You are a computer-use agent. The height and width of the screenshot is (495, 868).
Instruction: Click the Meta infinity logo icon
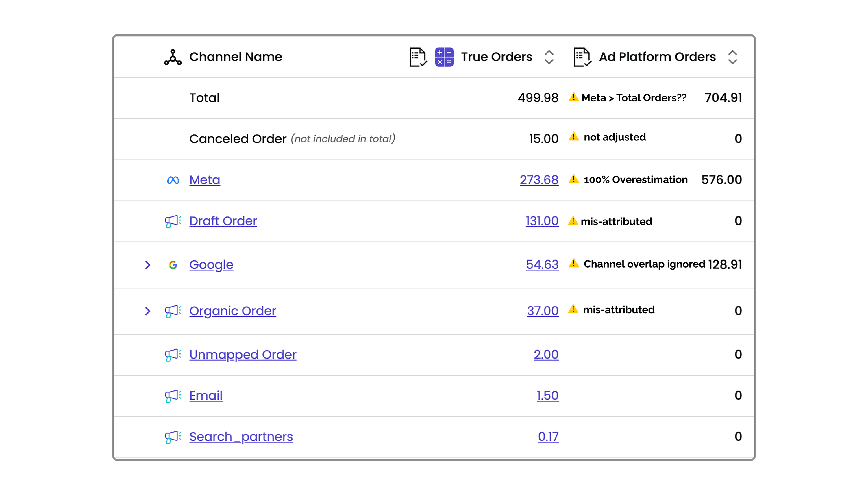click(x=173, y=180)
